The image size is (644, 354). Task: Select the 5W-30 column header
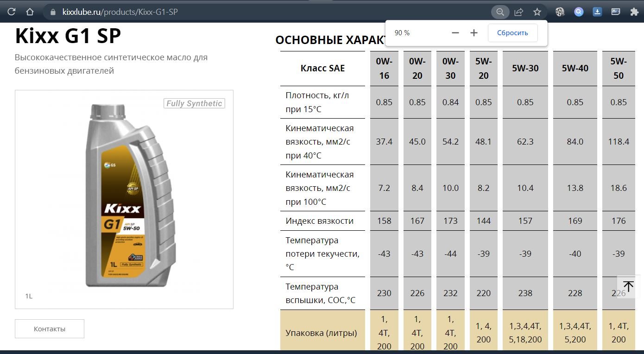coord(525,68)
